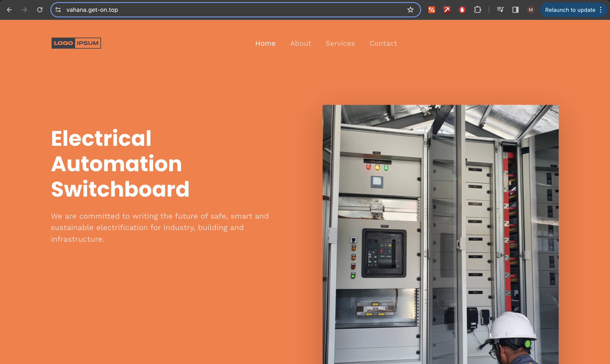The image size is (610, 364).
Task: Click the forward navigation arrow
Action: coord(24,10)
